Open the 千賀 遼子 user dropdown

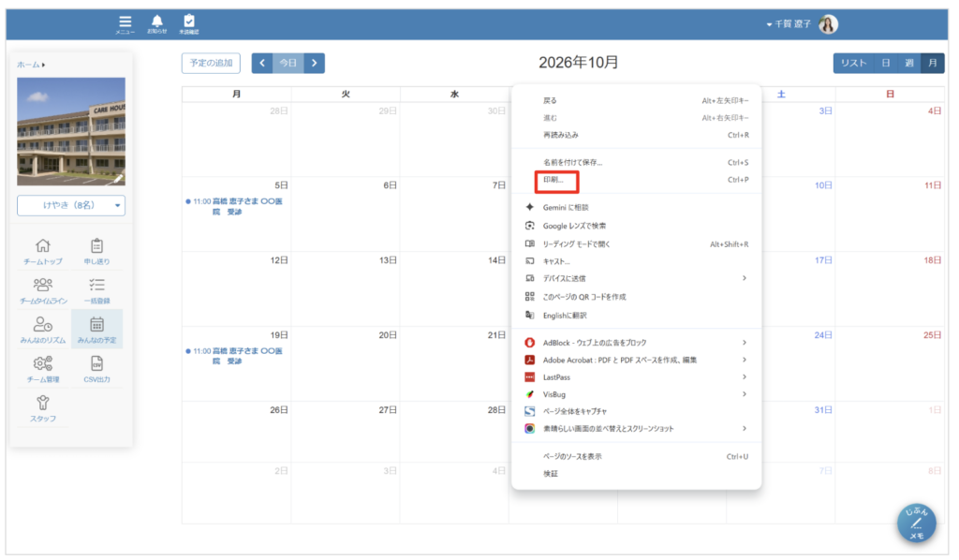click(x=789, y=23)
